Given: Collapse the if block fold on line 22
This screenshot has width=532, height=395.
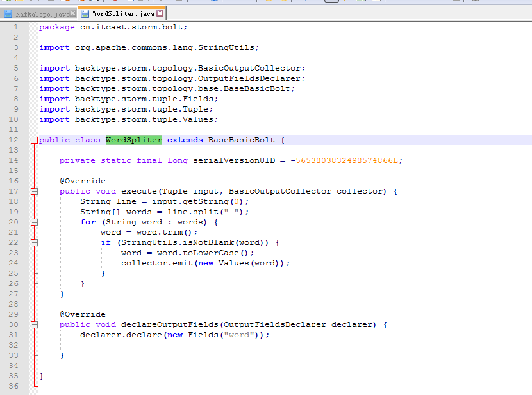Looking at the screenshot, I should (x=34, y=242).
